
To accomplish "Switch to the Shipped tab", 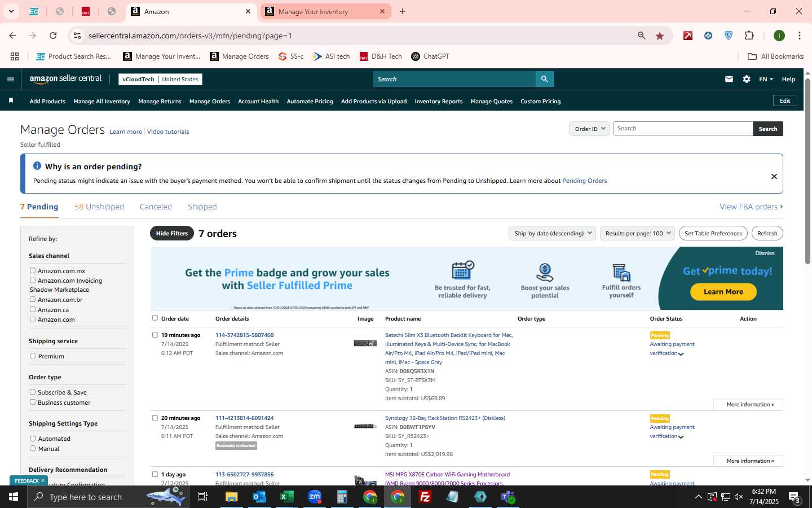I will pyautogui.click(x=202, y=207).
